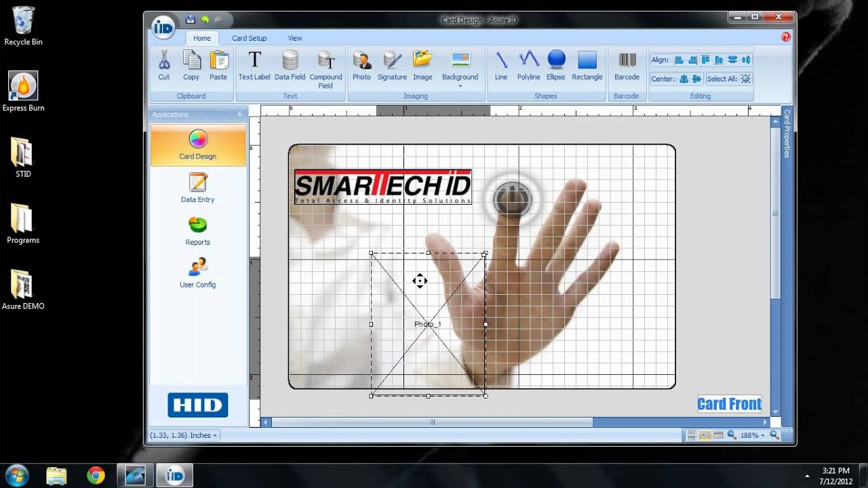
Task: Zoom out using the minus magnifier
Action: tap(732, 435)
